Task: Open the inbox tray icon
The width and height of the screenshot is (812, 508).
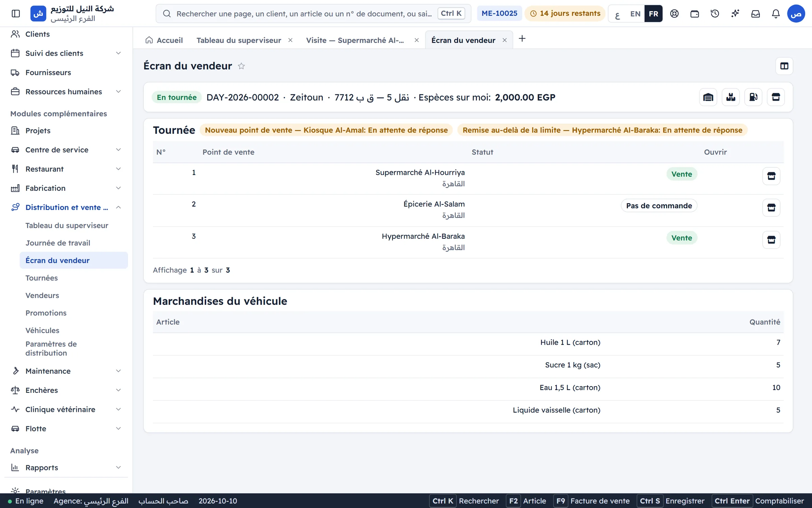Action: click(x=755, y=14)
